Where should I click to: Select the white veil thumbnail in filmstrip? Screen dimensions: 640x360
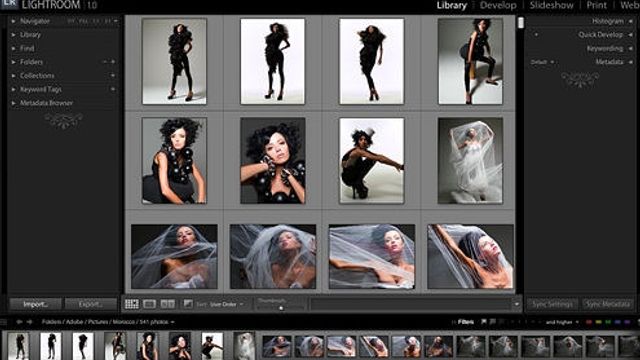(244, 346)
